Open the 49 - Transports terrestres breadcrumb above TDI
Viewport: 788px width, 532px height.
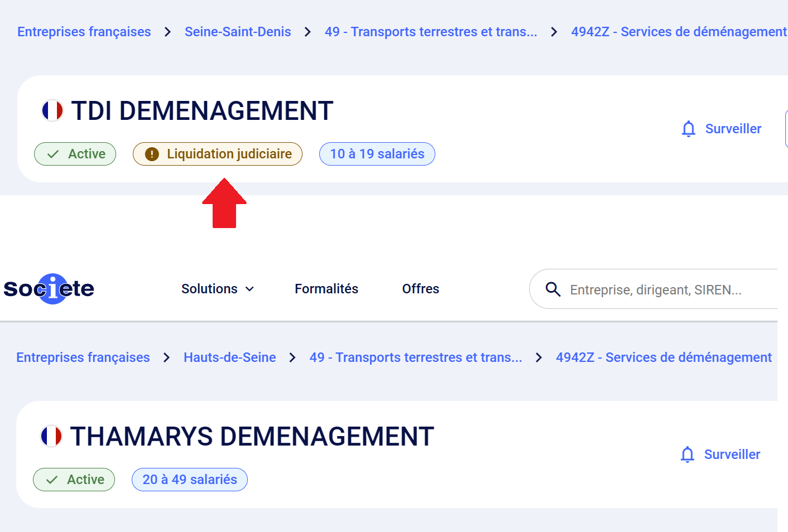(x=431, y=32)
